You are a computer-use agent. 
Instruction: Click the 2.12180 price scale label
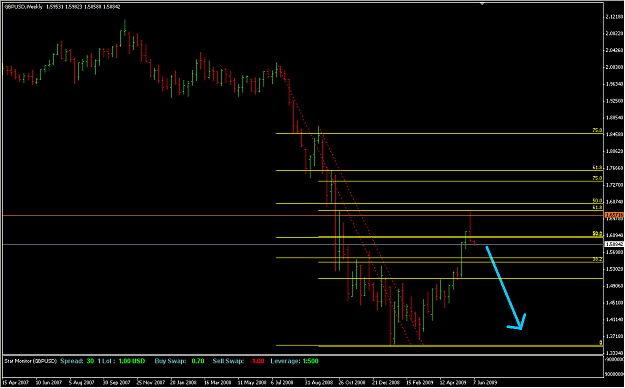614,17
